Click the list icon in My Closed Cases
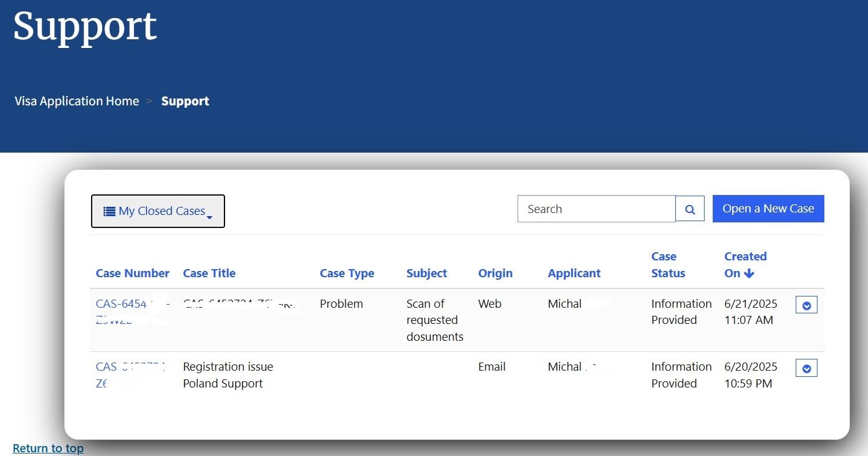868x456 pixels. tap(109, 211)
